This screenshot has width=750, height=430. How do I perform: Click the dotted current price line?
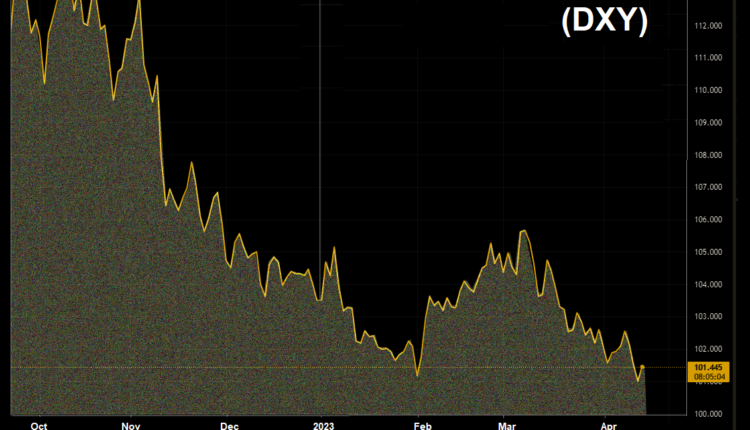(x=200, y=368)
